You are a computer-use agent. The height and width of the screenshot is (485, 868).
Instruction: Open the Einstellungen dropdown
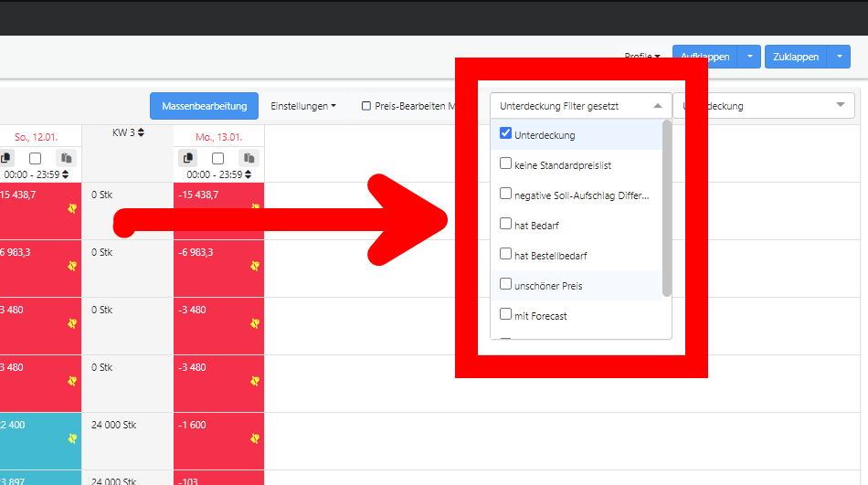302,106
